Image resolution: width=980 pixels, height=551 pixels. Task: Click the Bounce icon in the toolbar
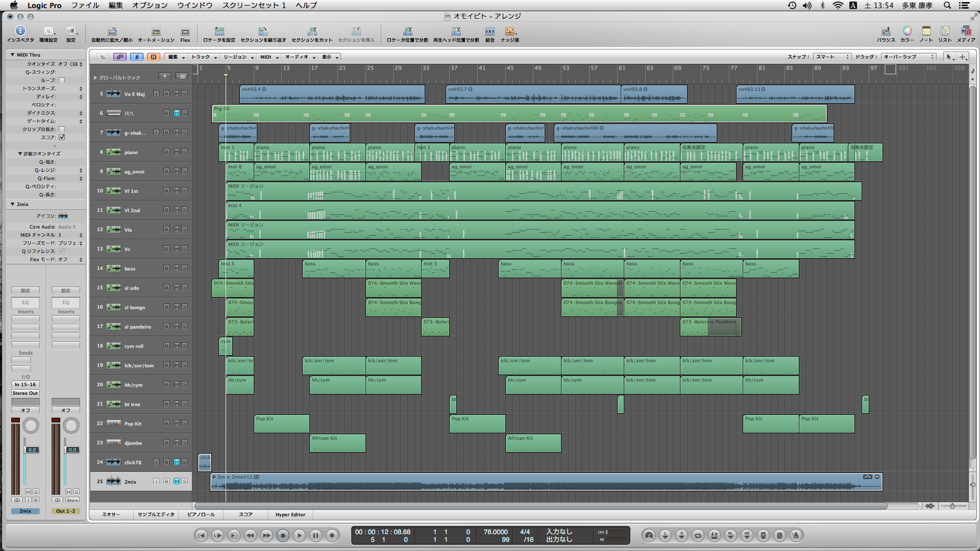point(886,32)
